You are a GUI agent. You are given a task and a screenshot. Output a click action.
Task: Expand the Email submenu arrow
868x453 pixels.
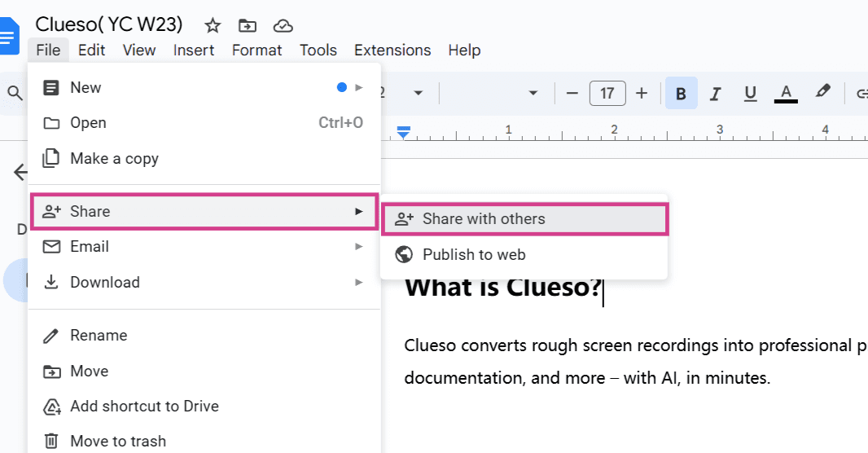click(x=359, y=246)
